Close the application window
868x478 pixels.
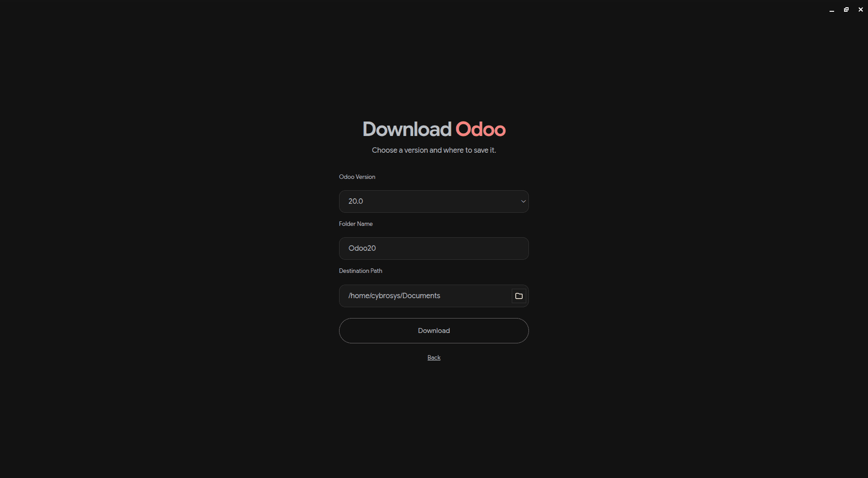[861, 9]
